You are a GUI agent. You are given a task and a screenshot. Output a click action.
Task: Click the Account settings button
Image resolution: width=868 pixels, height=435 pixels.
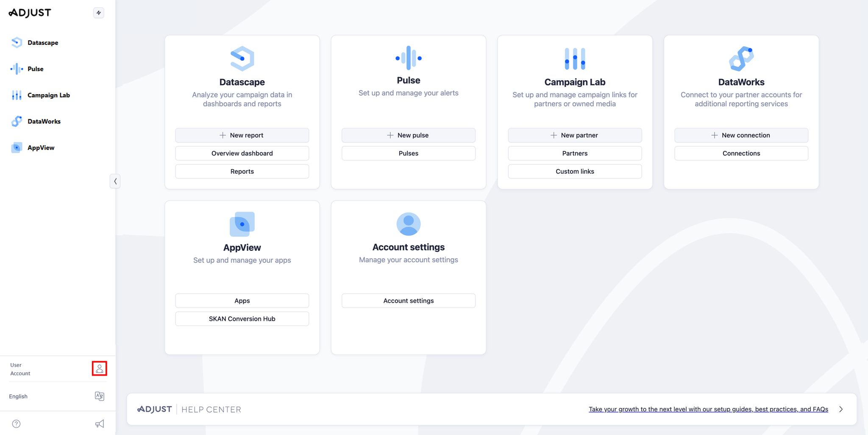[x=409, y=301]
